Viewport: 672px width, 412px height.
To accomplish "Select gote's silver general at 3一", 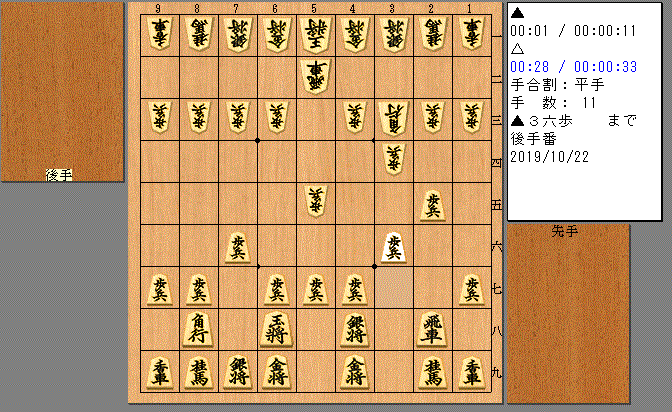I will tap(394, 33).
